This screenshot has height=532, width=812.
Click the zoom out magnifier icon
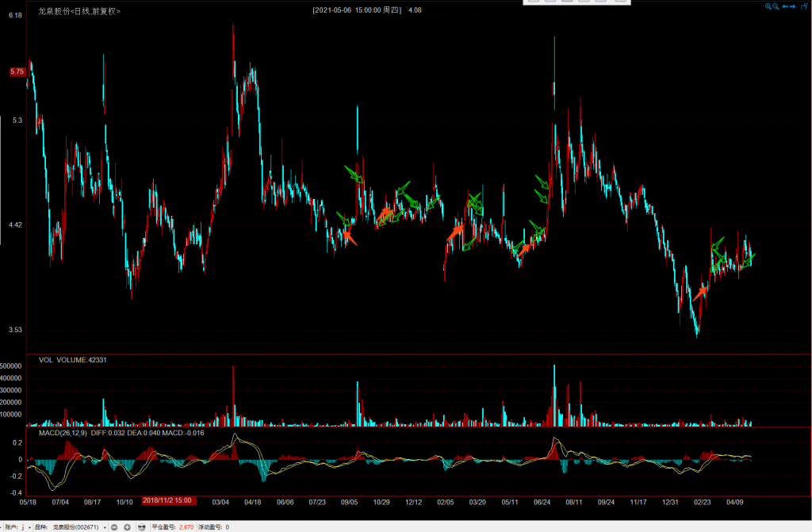(776, 6)
